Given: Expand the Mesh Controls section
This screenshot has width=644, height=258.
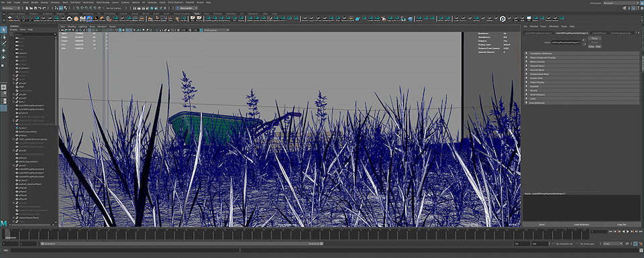Looking at the screenshot, I should [582, 62].
